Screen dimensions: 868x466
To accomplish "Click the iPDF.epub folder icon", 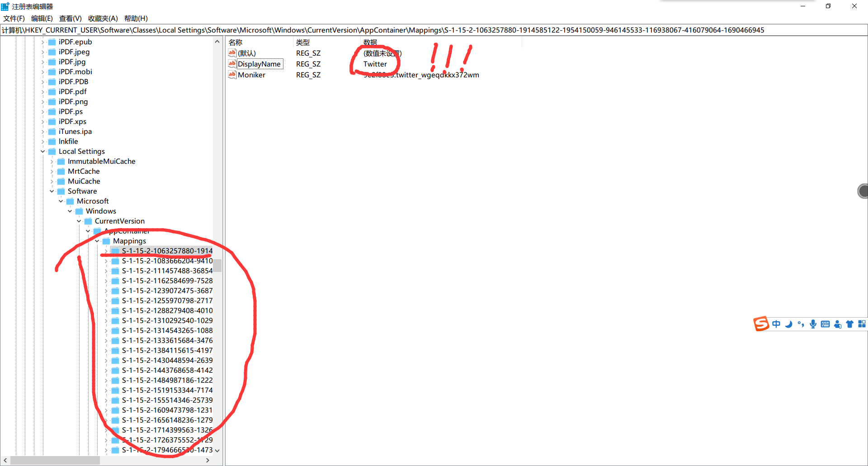I will (52, 42).
